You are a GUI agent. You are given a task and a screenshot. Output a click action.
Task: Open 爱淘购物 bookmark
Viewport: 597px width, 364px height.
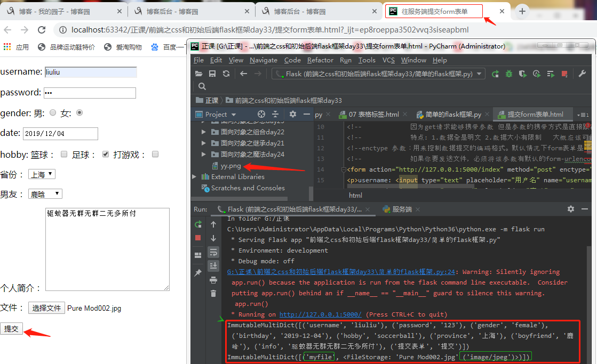click(x=123, y=47)
